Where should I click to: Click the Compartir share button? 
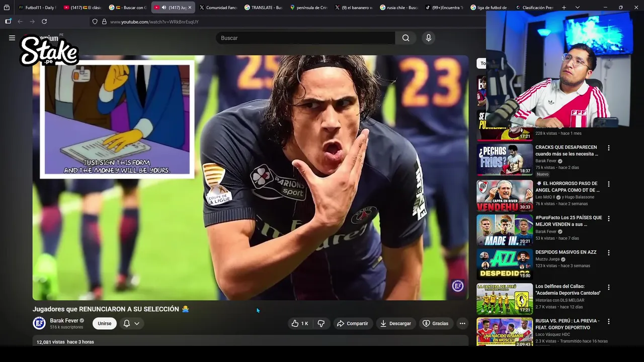coord(353,323)
